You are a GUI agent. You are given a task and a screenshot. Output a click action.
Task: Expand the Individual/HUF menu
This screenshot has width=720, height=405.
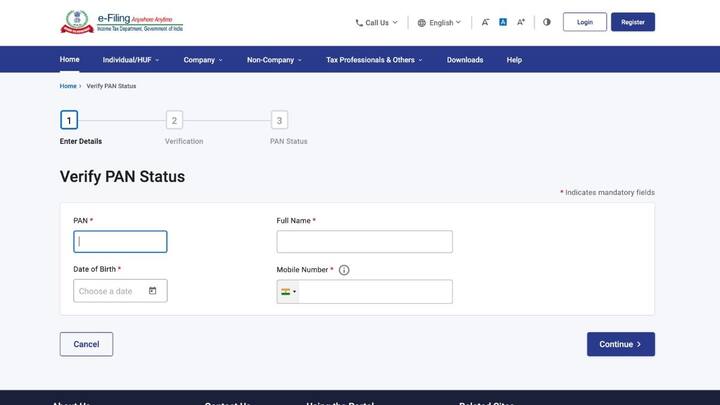click(x=131, y=60)
